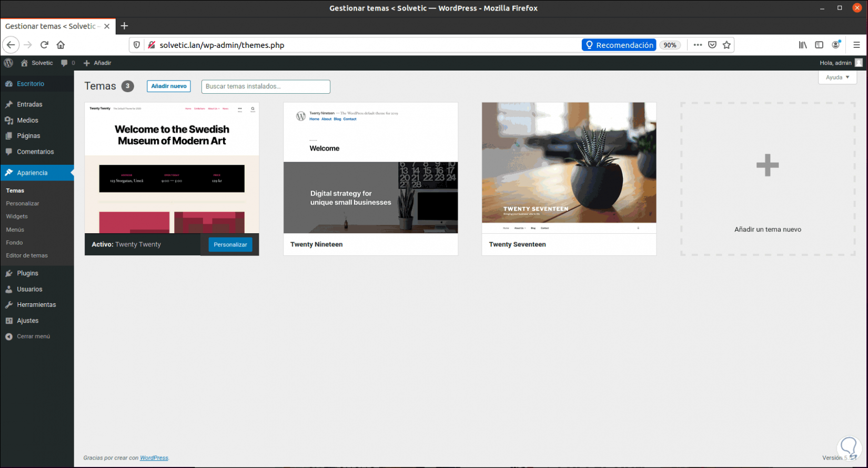Open Apariencia in the sidebar
868x468 pixels.
pos(37,173)
